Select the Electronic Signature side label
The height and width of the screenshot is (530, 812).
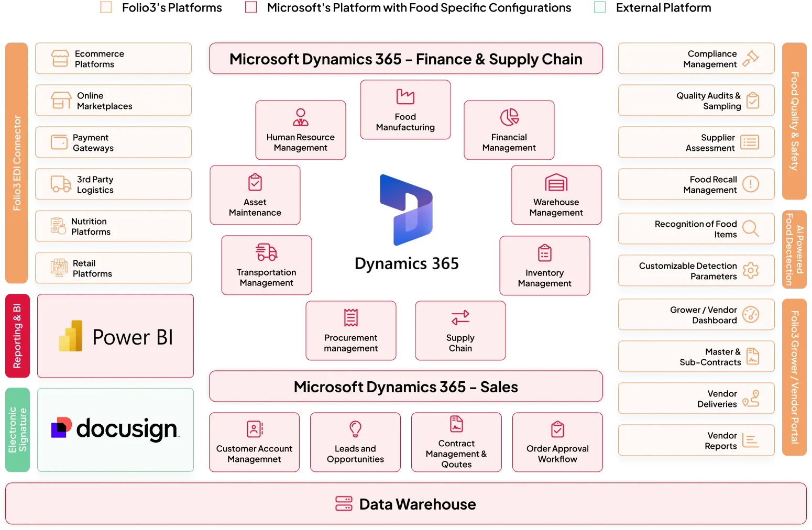[x=17, y=430]
